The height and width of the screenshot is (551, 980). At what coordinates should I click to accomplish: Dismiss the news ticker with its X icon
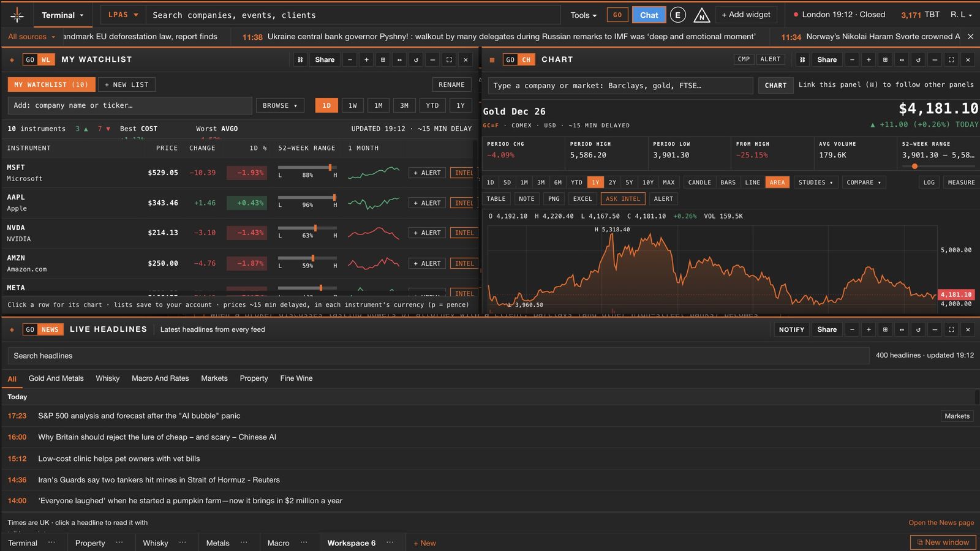pos(970,37)
